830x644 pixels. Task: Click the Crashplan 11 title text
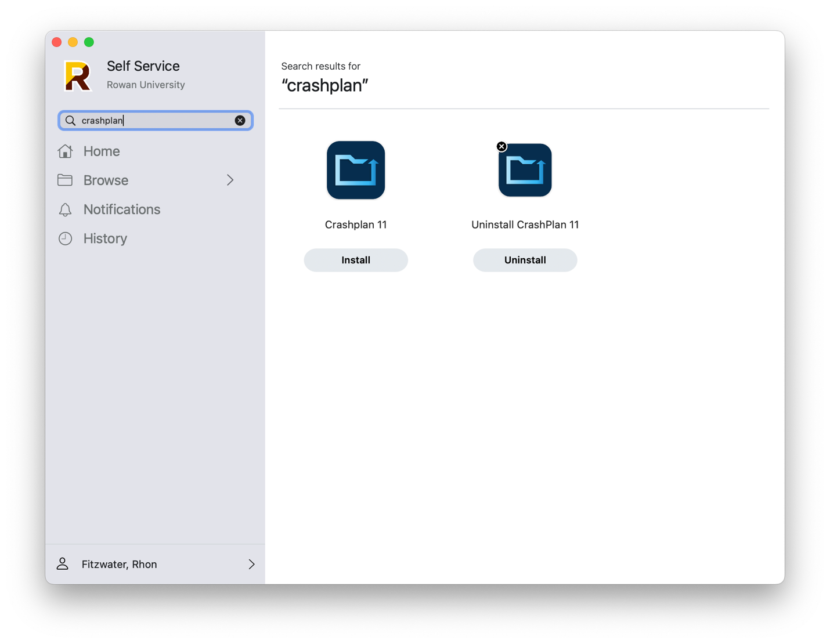[x=356, y=225]
